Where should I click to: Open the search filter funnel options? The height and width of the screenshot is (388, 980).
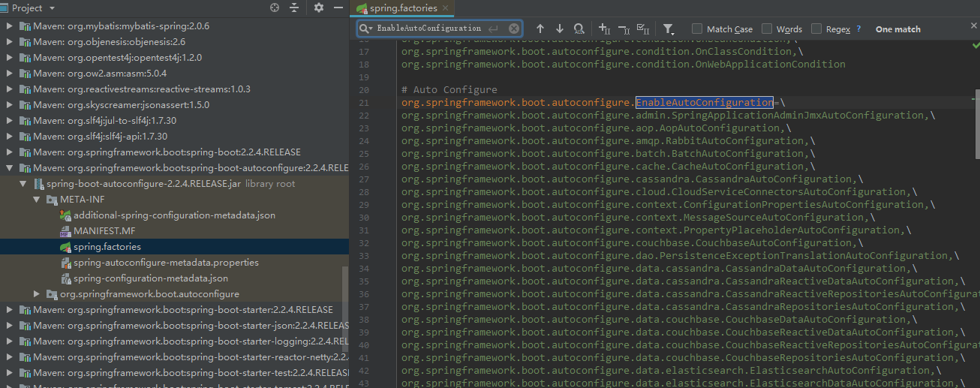(x=669, y=29)
